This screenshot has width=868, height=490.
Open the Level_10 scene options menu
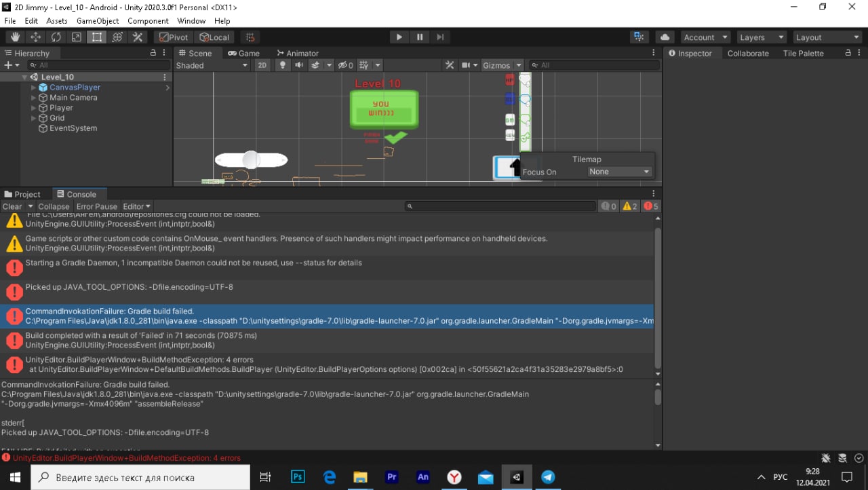165,77
